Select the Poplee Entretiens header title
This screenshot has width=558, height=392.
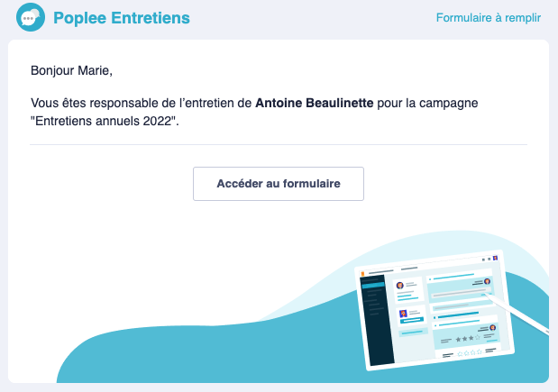tap(122, 18)
